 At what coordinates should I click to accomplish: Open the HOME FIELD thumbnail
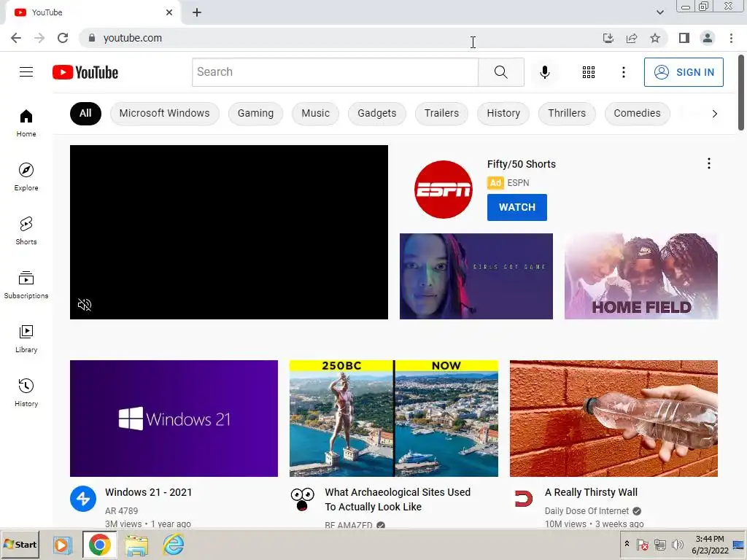click(x=640, y=276)
